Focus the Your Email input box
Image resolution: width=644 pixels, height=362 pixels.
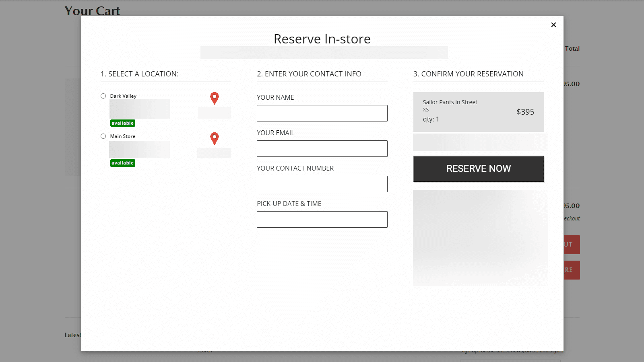pyautogui.click(x=322, y=148)
